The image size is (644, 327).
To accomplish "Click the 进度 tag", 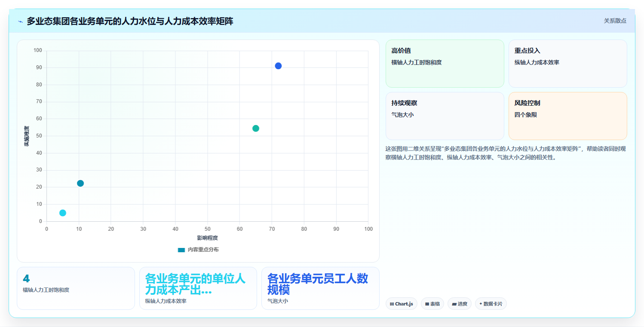I will [x=460, y=304].
